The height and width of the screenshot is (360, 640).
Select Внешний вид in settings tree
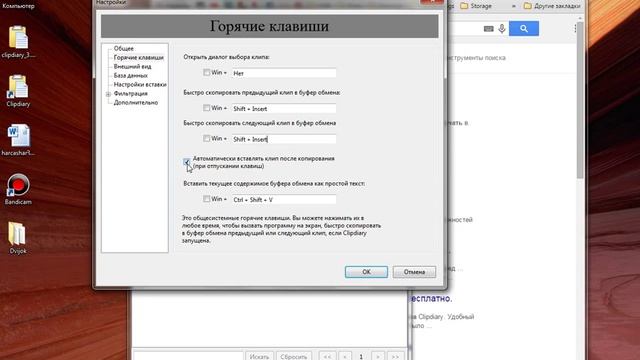[x=132, y=67]
